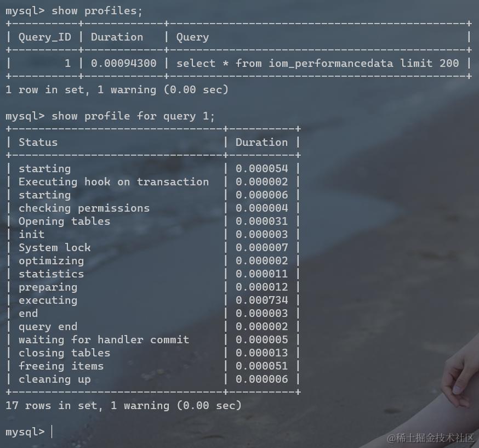
Task: Click the 'preparing' status
Action: point(48,287)
